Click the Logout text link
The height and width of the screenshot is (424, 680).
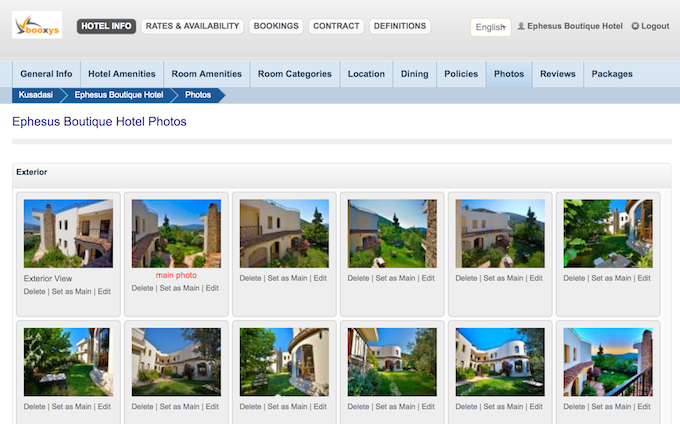pyautogui.click(x=655, y=26)
